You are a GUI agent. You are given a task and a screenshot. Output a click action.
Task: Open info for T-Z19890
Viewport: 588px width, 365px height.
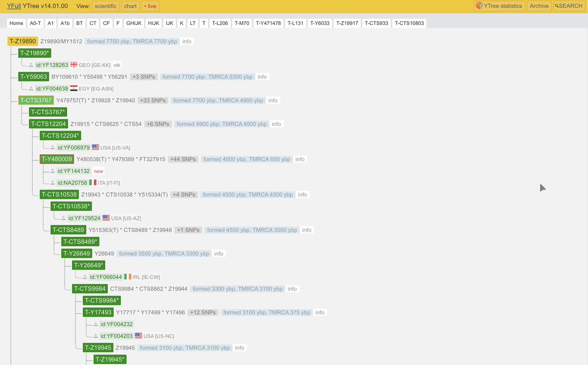click(187, 42)
